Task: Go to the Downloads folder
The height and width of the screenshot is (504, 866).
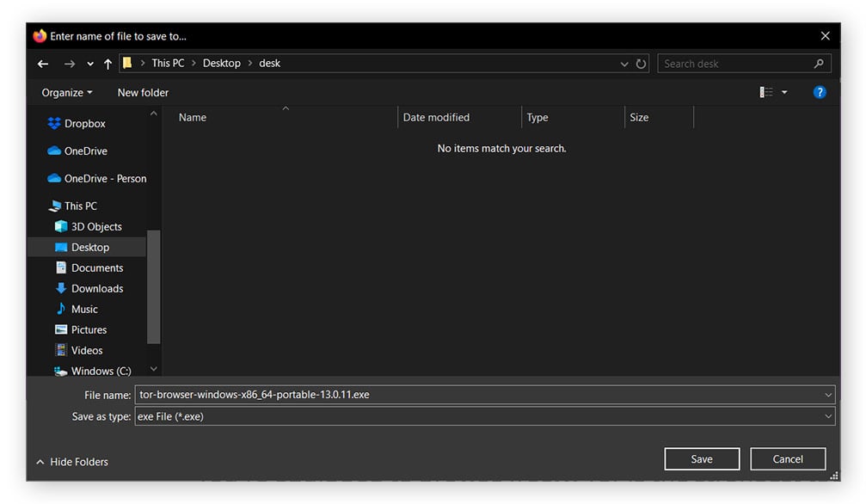Action: click(96, 288)
